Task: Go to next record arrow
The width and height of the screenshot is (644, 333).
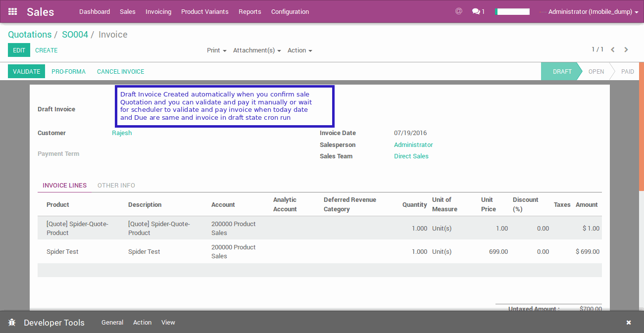Action: click(626, 49)
